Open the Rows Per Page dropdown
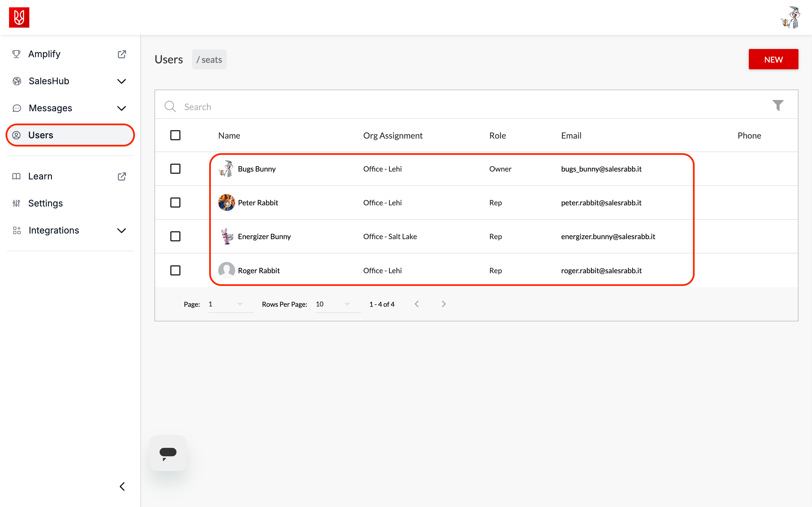 (337, 304)
